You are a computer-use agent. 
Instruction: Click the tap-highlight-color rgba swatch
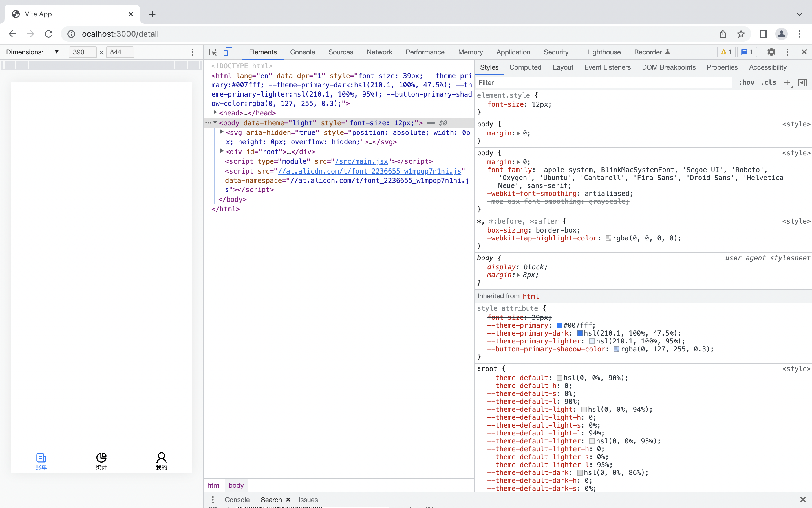coord(608,238)
